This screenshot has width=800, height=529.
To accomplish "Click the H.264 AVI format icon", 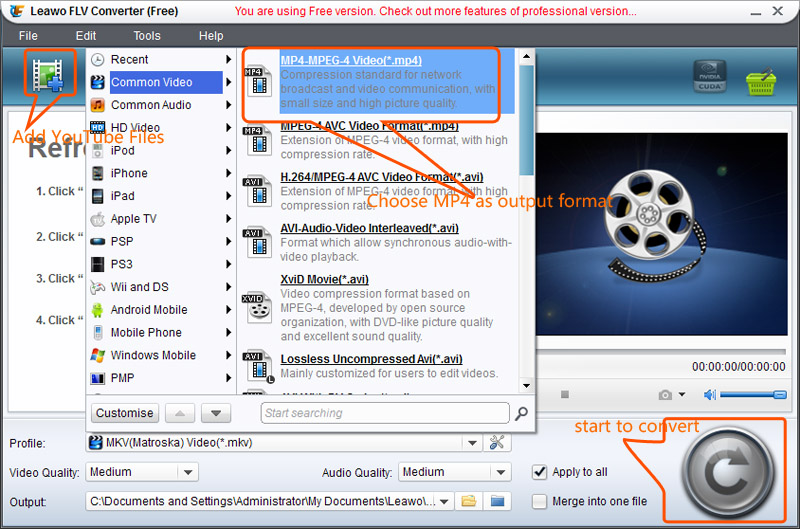I will click(257, 191).
